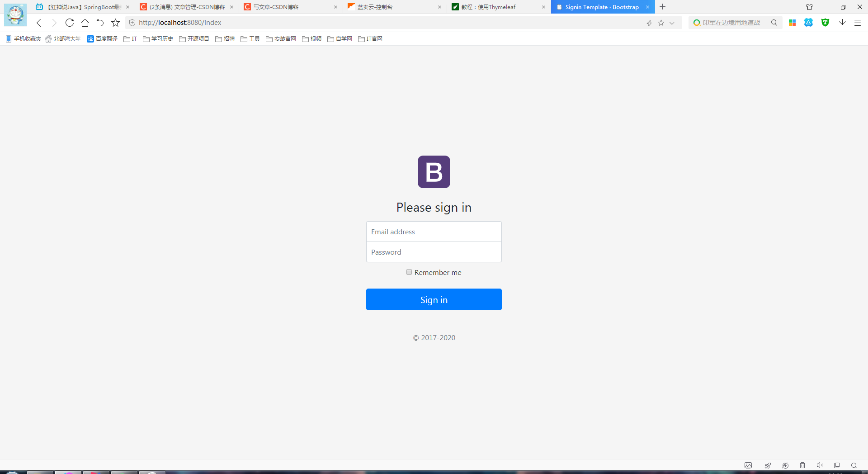The width and height of the screenshot is (868, 474).
Task: Click the Bootstrap purple B logo
Action: (x=434, y=172)
